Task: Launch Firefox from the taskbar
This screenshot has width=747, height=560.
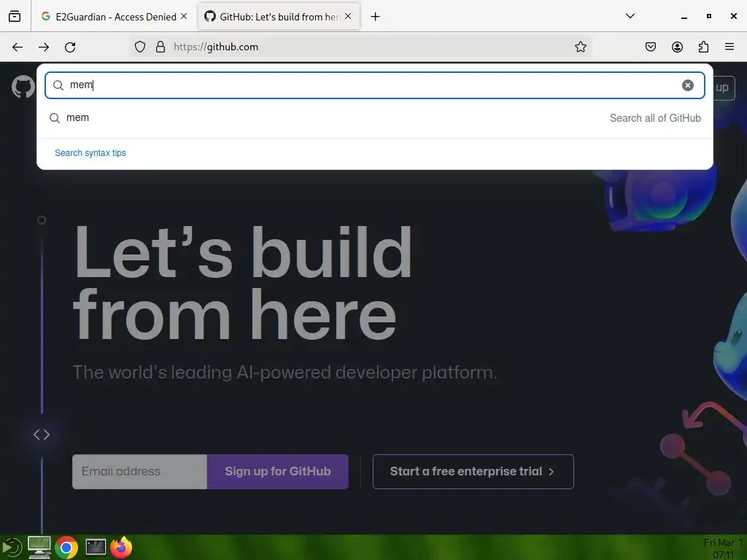Action: (x=121, y=547)
